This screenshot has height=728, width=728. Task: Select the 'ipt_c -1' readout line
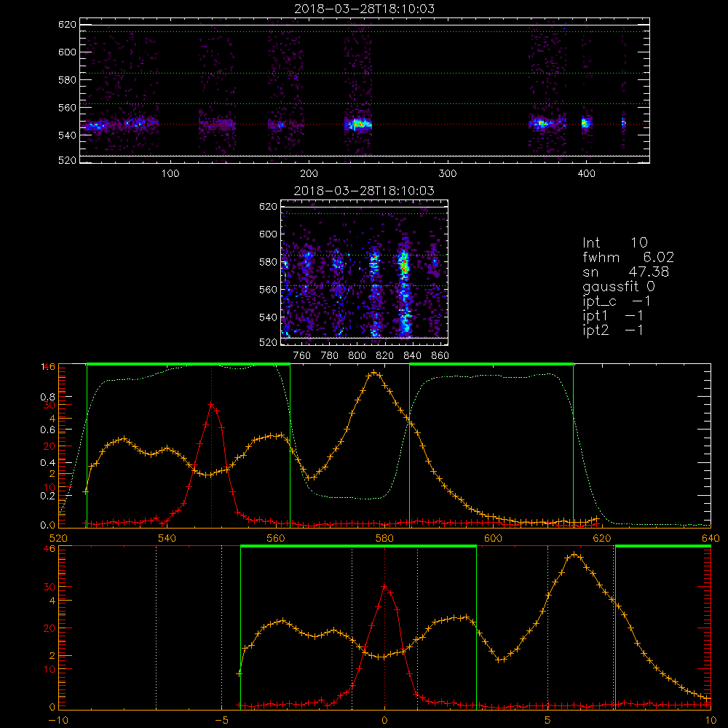pos(617,301)
